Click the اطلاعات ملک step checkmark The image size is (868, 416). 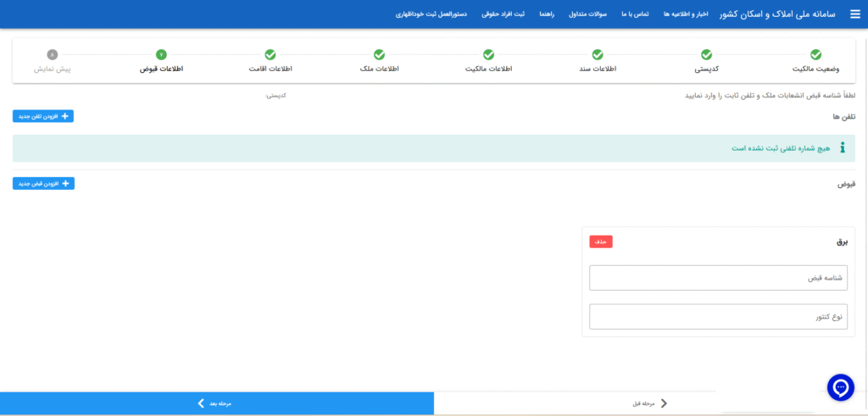point(379,55)
